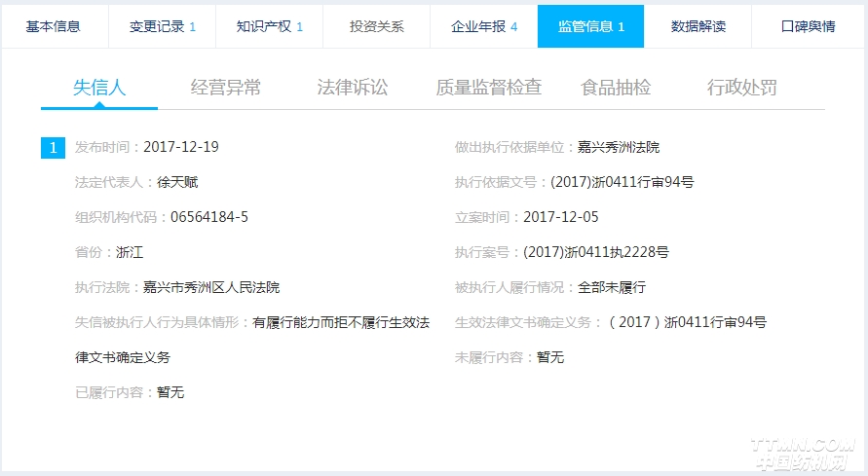Switch to the 变更记录 tab

[162, 26]
